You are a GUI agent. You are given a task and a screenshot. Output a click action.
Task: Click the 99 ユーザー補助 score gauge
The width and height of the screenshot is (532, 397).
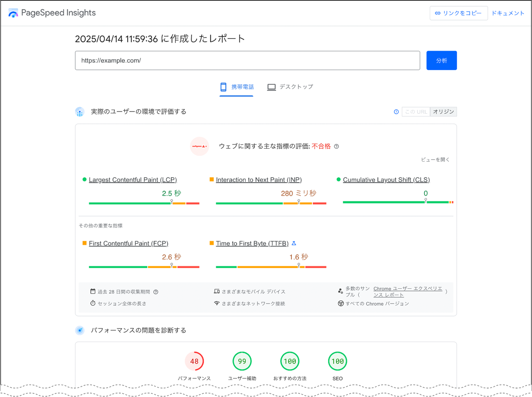(x=242, y=361)
